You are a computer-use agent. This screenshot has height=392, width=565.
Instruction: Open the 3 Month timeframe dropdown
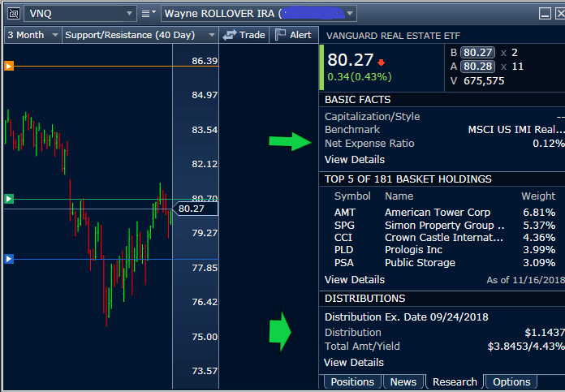[54, 35]
